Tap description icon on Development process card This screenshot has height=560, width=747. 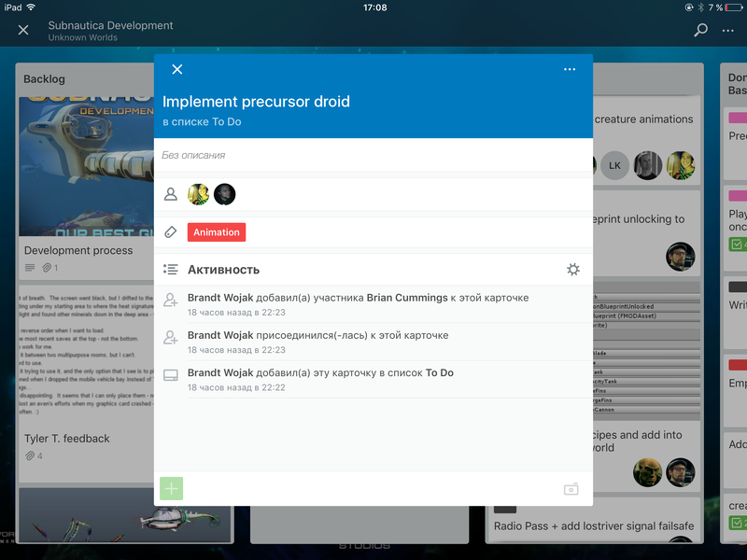pos(30,268)
